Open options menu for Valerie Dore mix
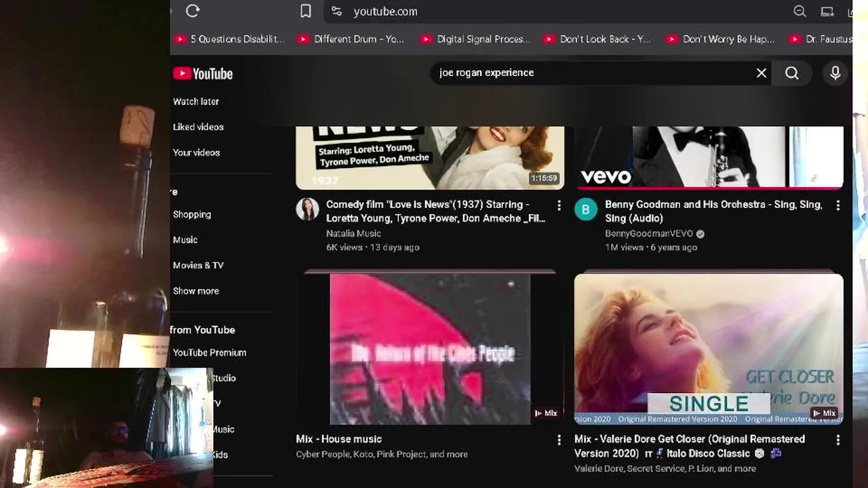The image size is (868, 488). coord(837,440)
